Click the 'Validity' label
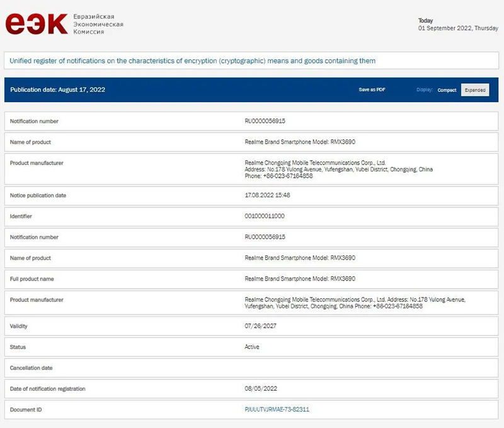Viewport: 504px width, 428px height. pos(19,327)
